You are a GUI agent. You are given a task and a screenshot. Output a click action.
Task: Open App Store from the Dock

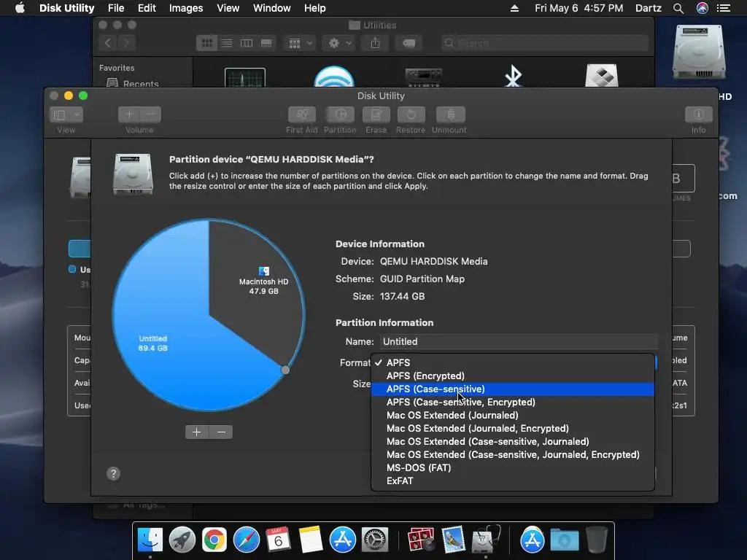click(343, 540)
